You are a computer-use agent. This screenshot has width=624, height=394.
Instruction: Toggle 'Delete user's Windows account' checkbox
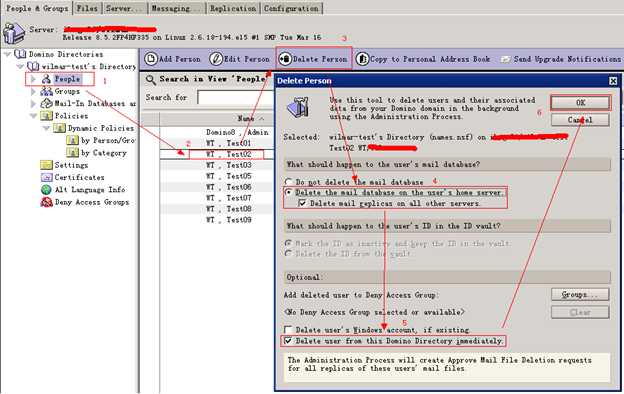pos(288,330)
